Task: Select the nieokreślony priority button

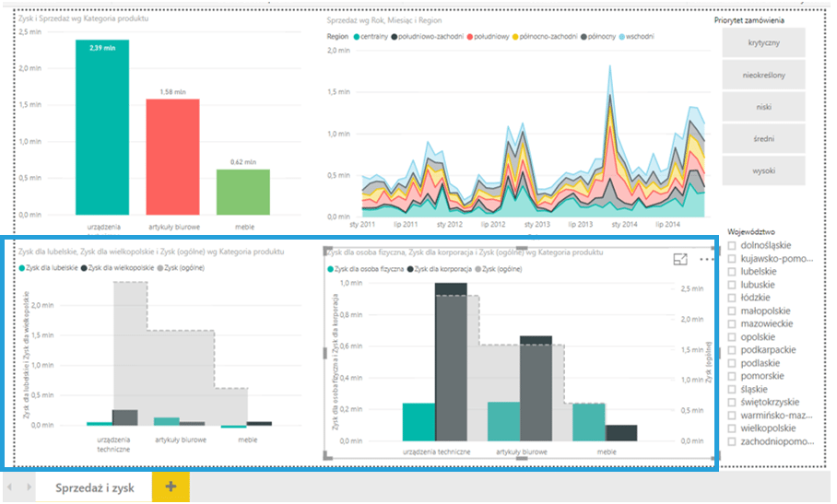Action: (764, 75)
